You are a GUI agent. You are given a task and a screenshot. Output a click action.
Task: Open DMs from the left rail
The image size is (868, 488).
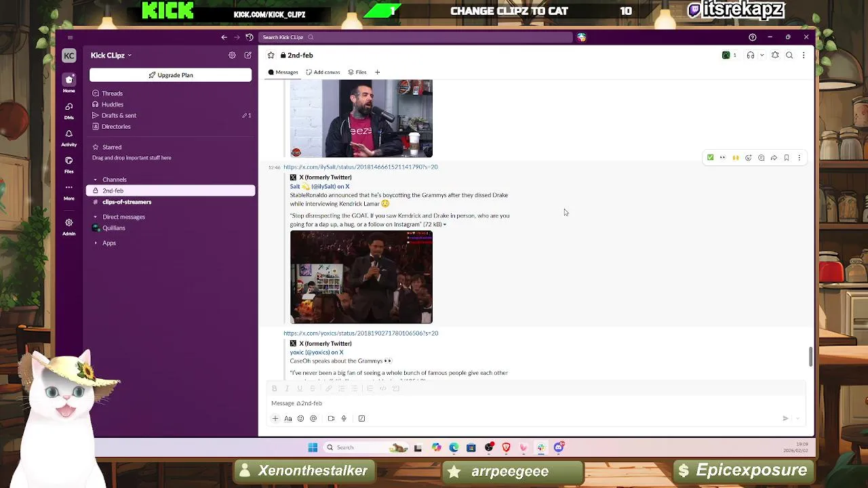click(68, 110)
